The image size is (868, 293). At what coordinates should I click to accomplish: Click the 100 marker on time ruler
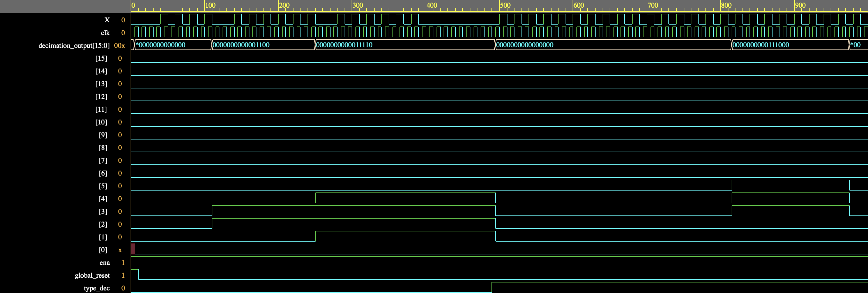pyautogui.click(x=210, y=5)
